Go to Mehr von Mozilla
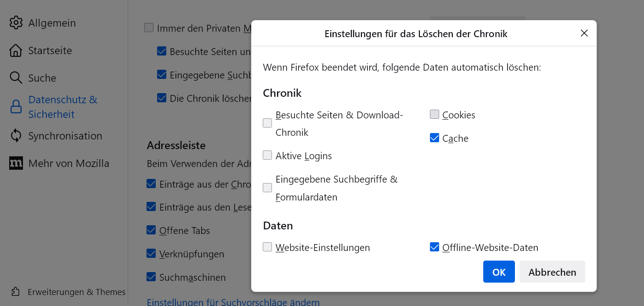 68,163
